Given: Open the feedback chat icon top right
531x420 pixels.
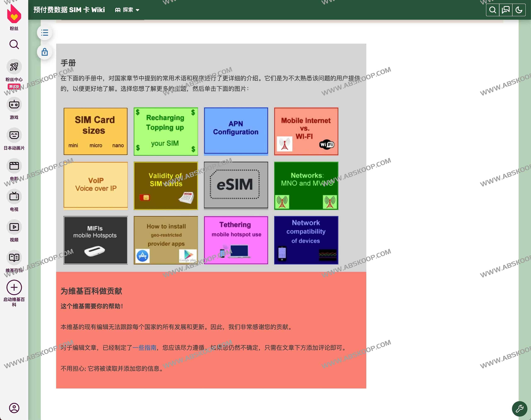Looking at the screenshot, I should [x=506, y=10].
